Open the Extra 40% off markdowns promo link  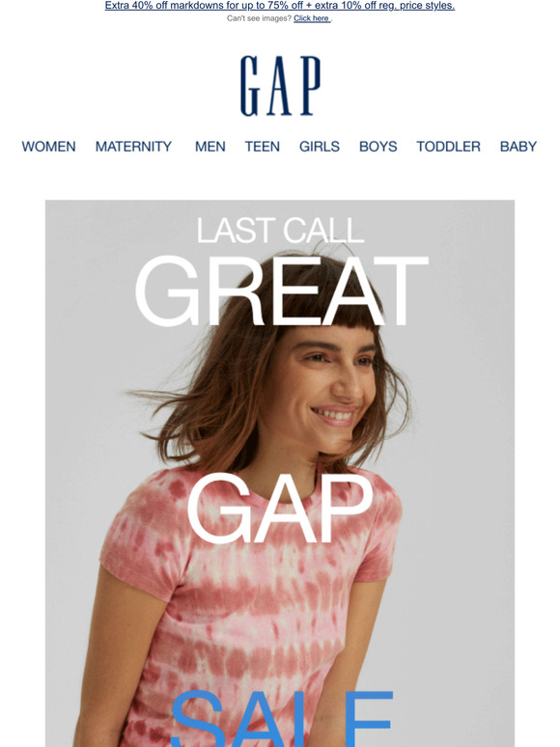tap(280, 6)
